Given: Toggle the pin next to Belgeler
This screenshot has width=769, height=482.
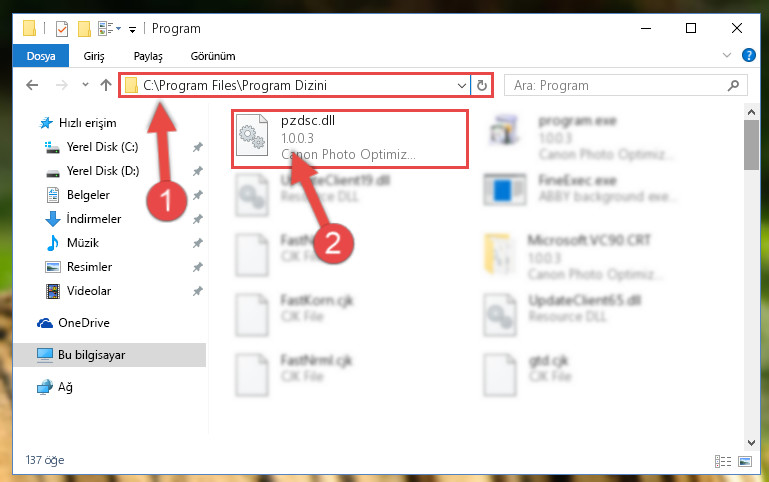Looking at the screenshot, I should click(x=198, y=195).
